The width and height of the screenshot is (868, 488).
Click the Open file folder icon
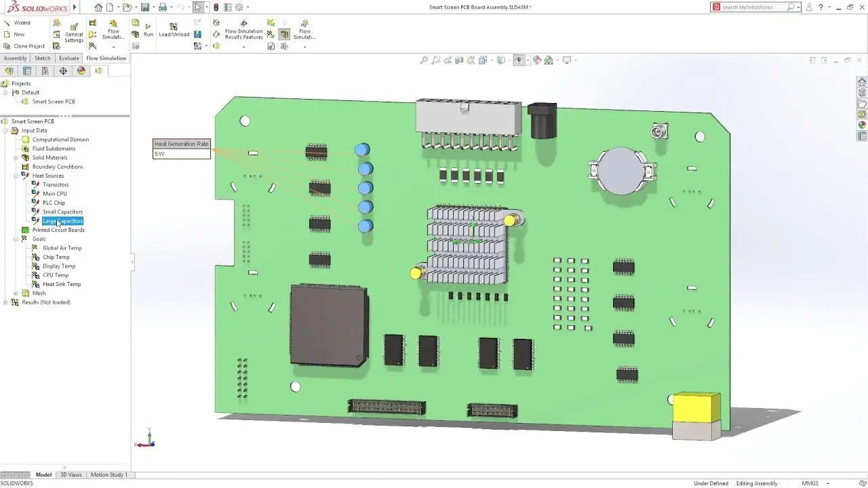click(127, 7)
